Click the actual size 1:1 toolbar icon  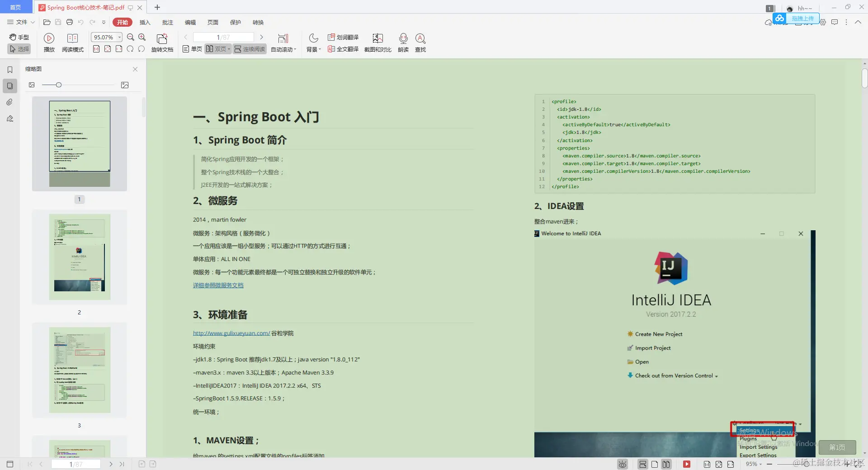click(96, 49)
